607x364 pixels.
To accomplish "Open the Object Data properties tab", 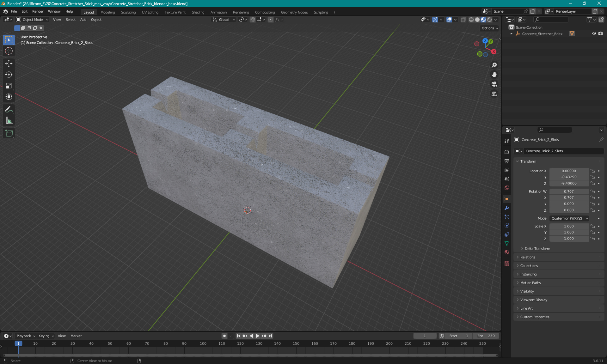I will tap(507, 243).
